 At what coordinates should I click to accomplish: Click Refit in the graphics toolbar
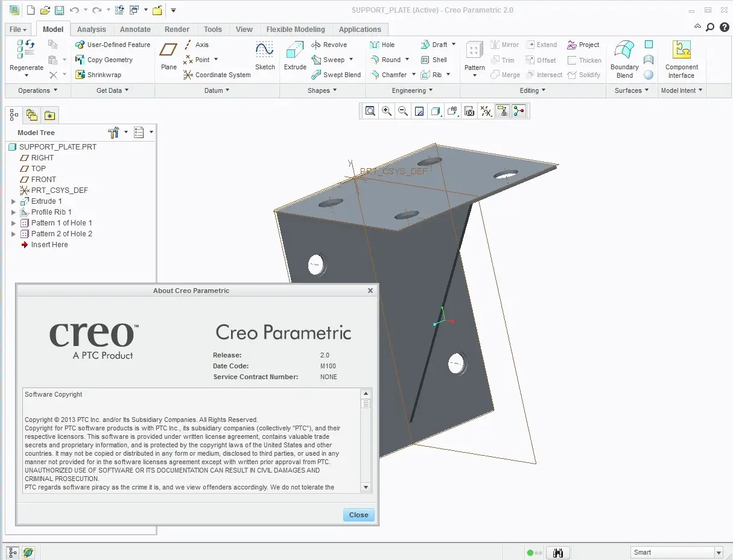click(x=370, y=111)
